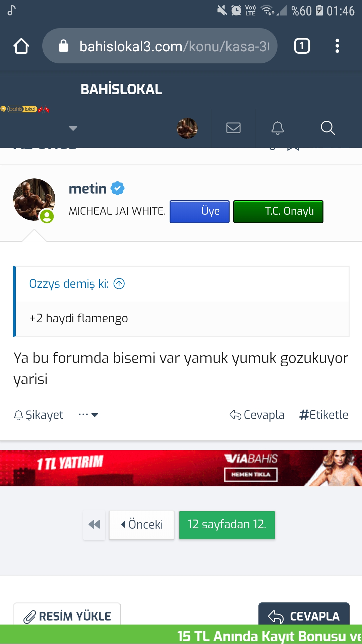The image size is (362, 644).
Task: Open the three-dot browser menu
Action: (x=337, y=46)
